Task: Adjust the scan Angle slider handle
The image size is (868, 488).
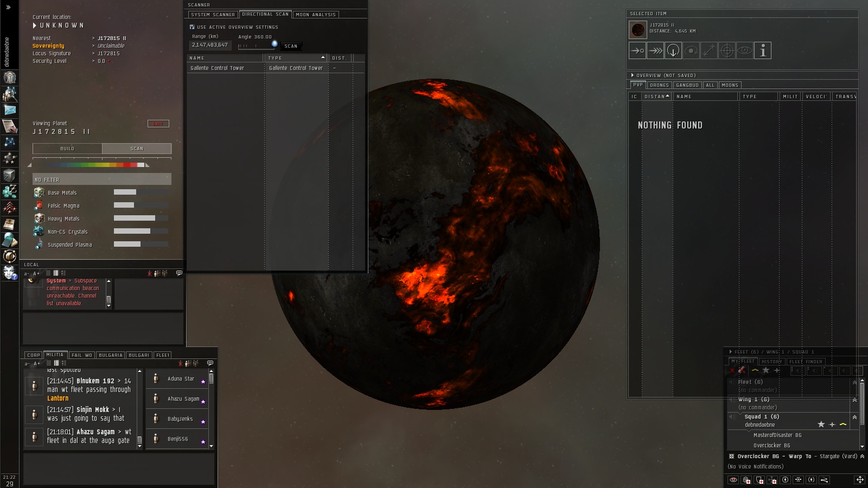Action: click(x=275, y=44)
